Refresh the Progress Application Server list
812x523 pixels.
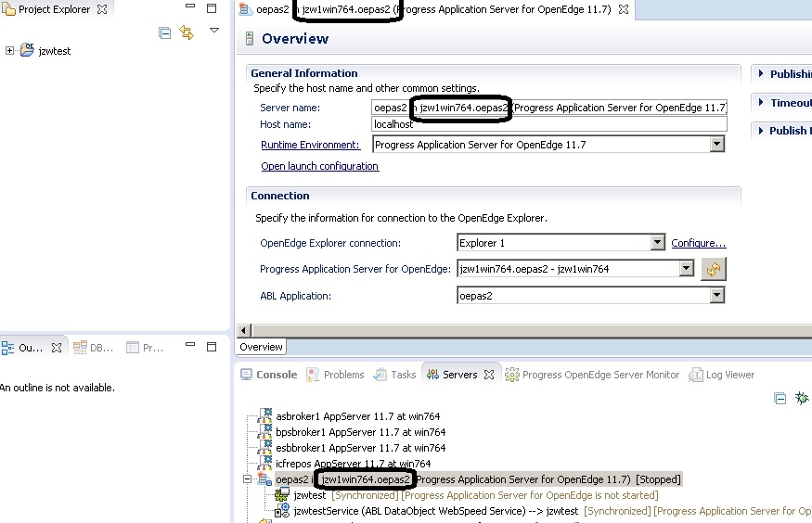(x=714, y=269)
